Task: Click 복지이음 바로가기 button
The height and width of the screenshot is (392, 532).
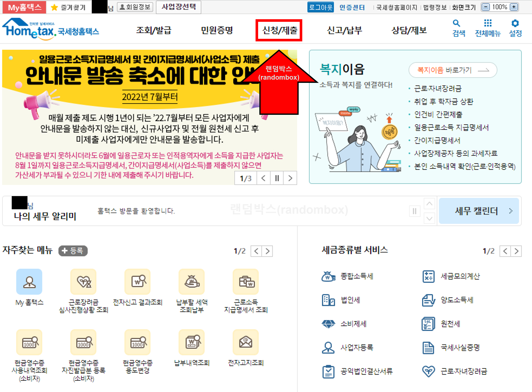Action: tap(453, 70)
